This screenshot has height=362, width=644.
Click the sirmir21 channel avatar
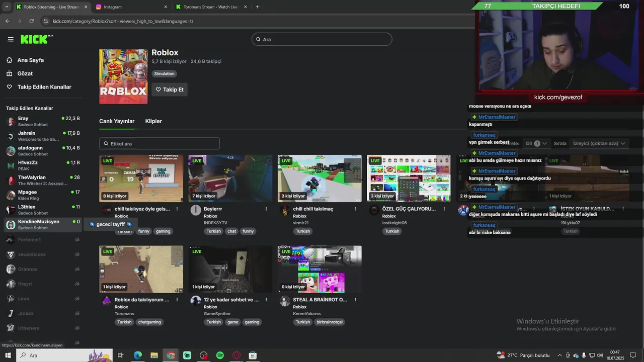point(285,210)
